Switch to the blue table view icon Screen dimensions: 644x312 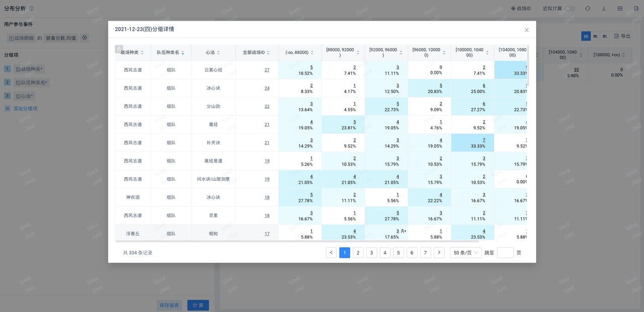[586, 36]
